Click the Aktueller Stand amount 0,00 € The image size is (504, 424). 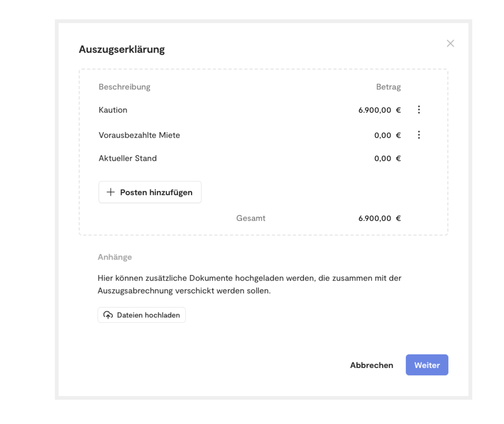tap(388, 158)
